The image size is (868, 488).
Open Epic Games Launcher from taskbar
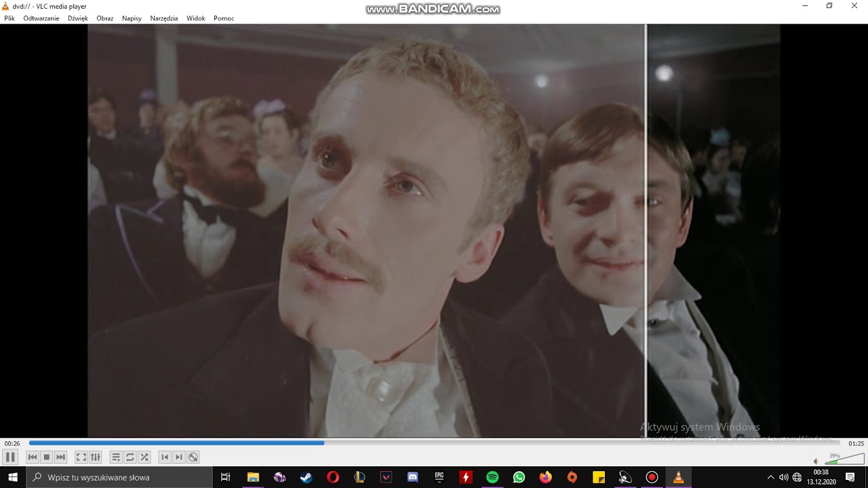[439, 477]
